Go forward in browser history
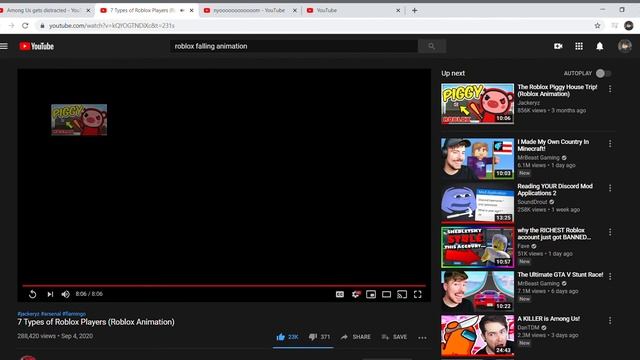This screenshot has height=360, width=640. click(11, 25)
